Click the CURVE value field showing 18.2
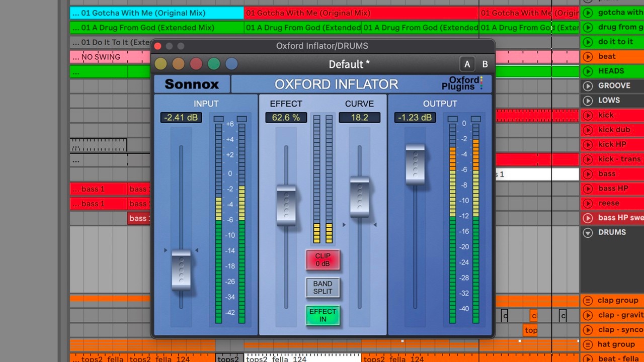 coord(359,118)
